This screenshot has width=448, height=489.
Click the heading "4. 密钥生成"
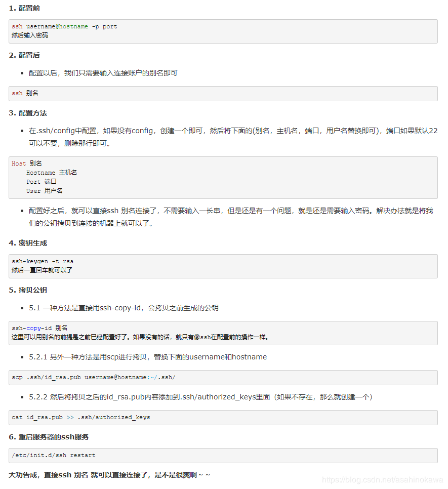[28, 243]
